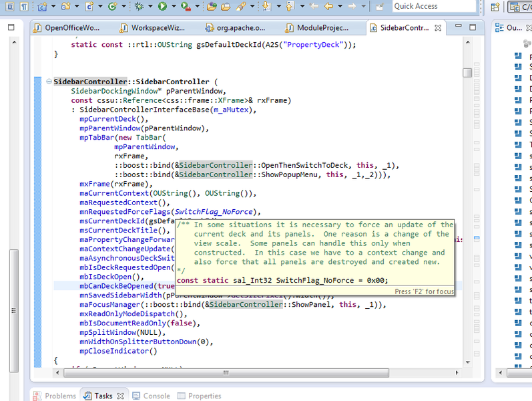
Task: Click the editor horizontal scrollbar thumb
Action: point(226,373)
